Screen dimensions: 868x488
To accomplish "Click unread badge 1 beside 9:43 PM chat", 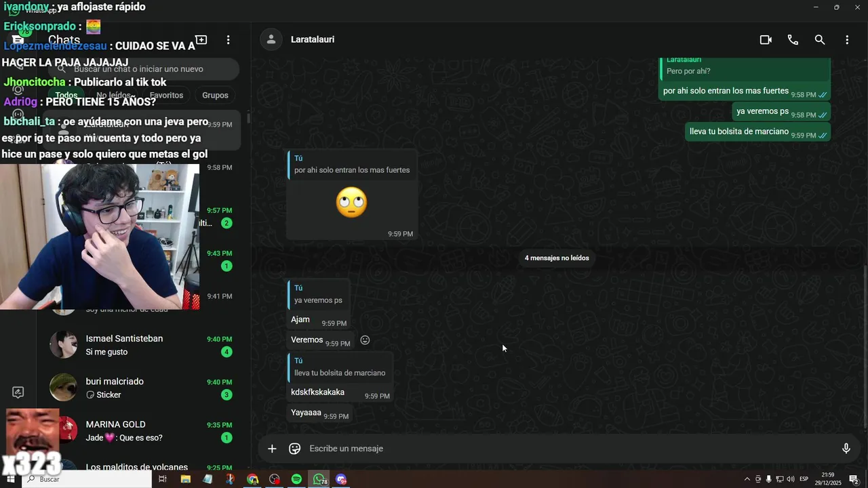I will pos(226,266).
